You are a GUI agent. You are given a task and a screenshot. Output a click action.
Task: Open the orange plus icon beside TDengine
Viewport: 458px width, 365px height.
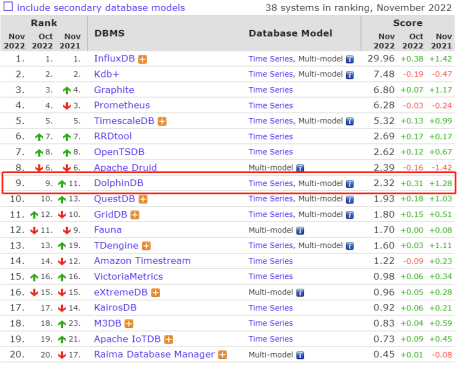pos(146,246)
